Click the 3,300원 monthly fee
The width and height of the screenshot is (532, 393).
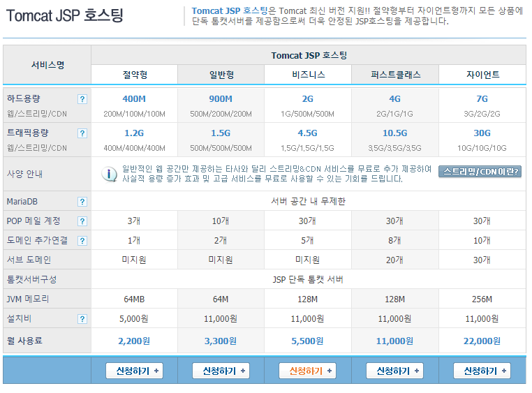(221, 341)
